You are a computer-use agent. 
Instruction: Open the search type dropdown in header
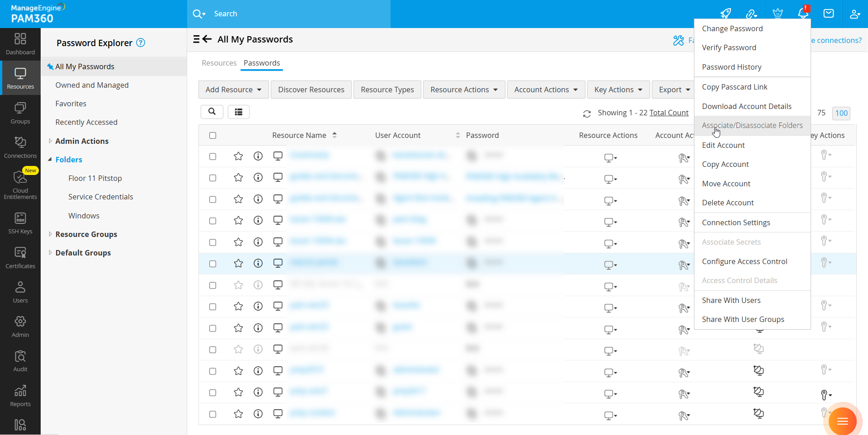click(x=199, y=14)
